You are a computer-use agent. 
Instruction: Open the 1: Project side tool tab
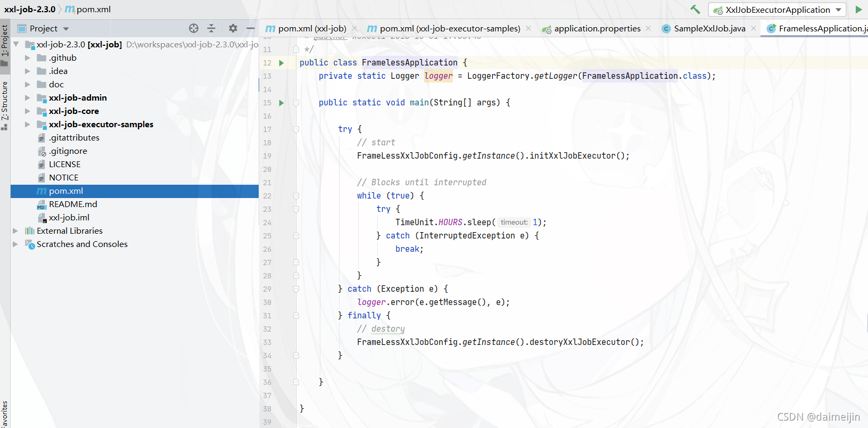click(5, 45)
